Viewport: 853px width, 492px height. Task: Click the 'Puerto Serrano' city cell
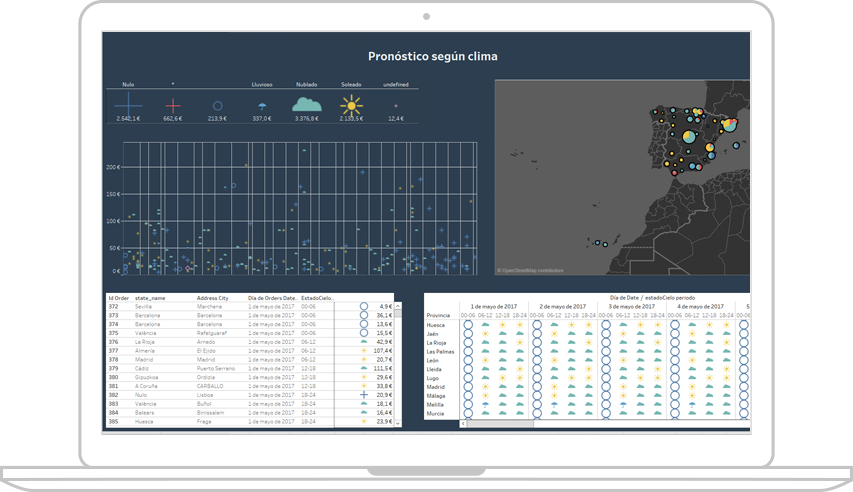click(216, 368)
